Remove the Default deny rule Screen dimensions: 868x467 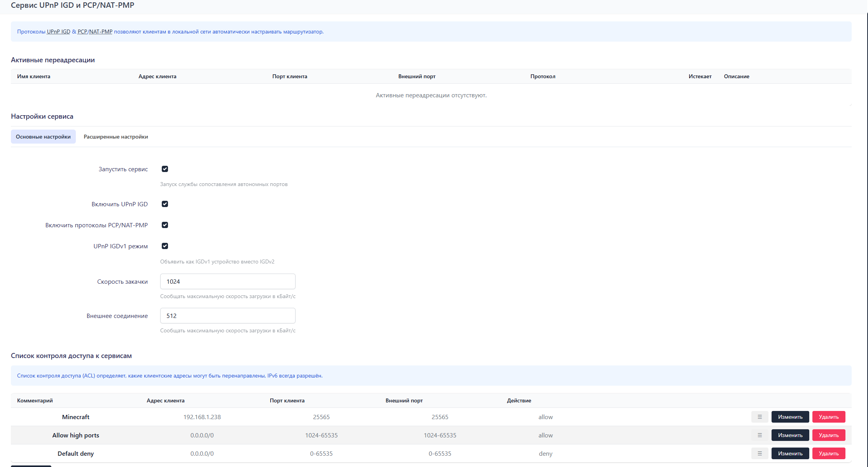click(828, 453)
